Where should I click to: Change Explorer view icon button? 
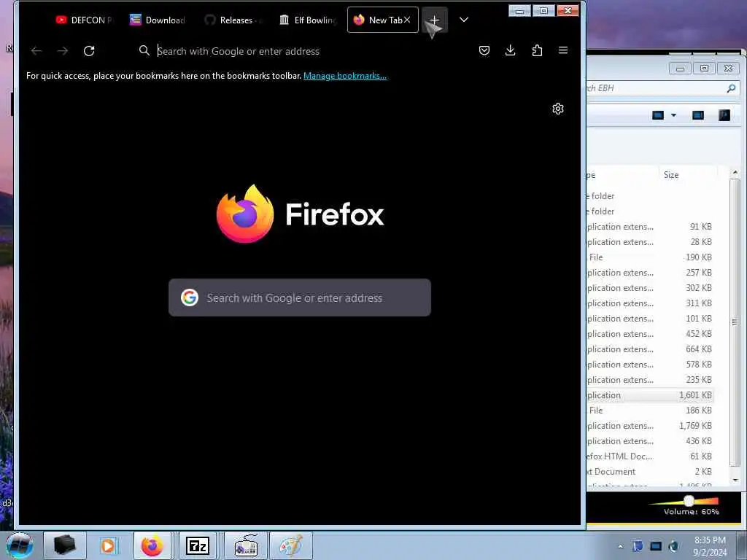pos(658,115)
